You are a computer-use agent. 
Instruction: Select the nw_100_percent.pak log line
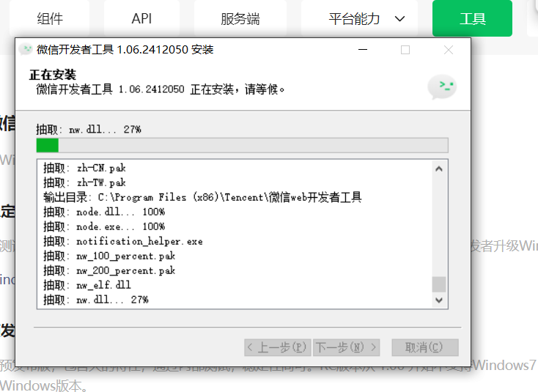tap(109, 256)
